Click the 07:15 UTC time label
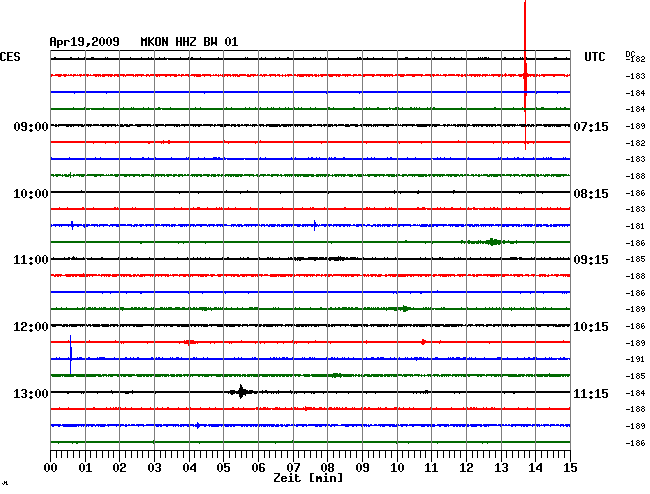 pos(591,126)
